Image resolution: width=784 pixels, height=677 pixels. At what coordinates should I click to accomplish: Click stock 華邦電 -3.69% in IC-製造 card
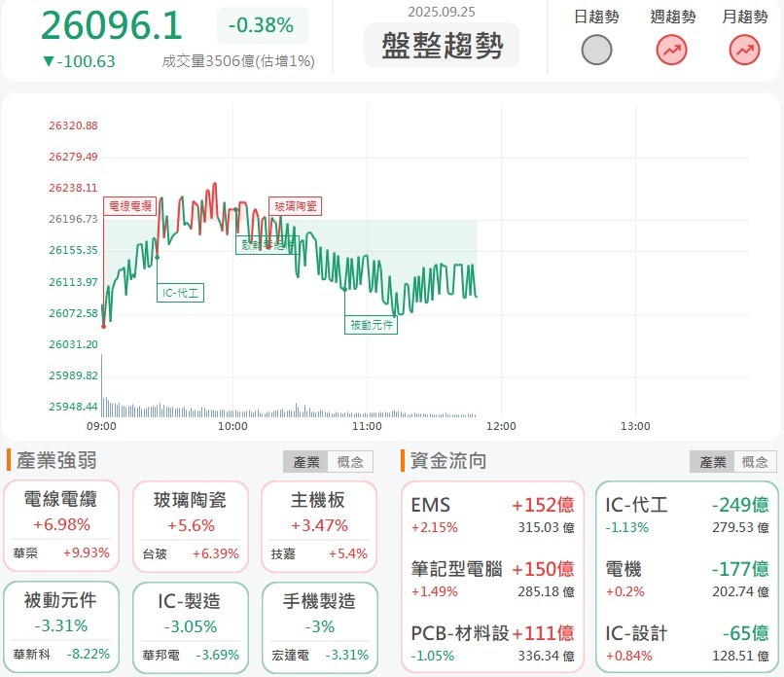[191, 655]
